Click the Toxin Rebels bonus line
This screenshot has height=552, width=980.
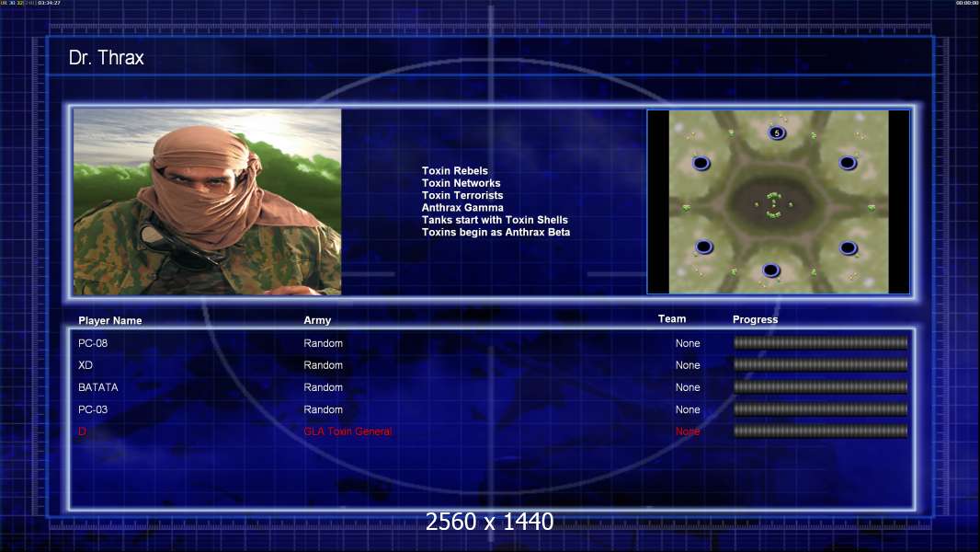pos(454,171)
